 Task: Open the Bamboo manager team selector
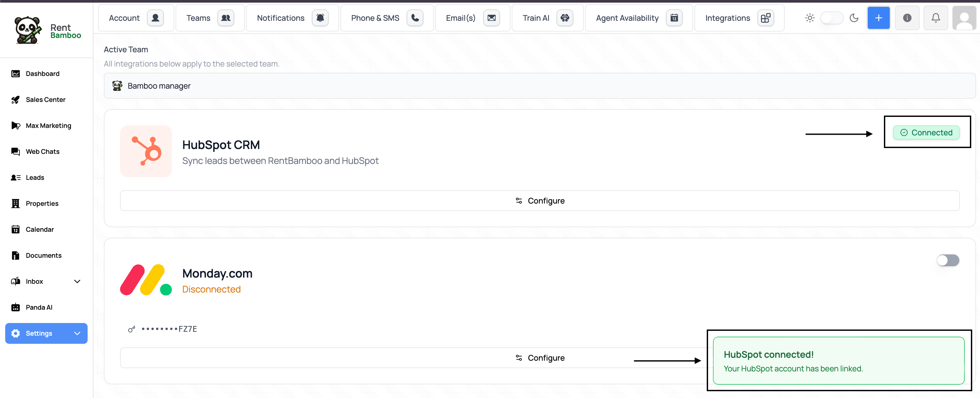[539, 86]
